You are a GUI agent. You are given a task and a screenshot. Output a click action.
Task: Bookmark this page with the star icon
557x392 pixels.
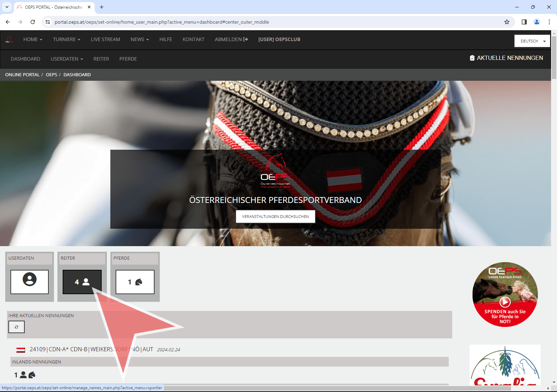click(507, 22)
